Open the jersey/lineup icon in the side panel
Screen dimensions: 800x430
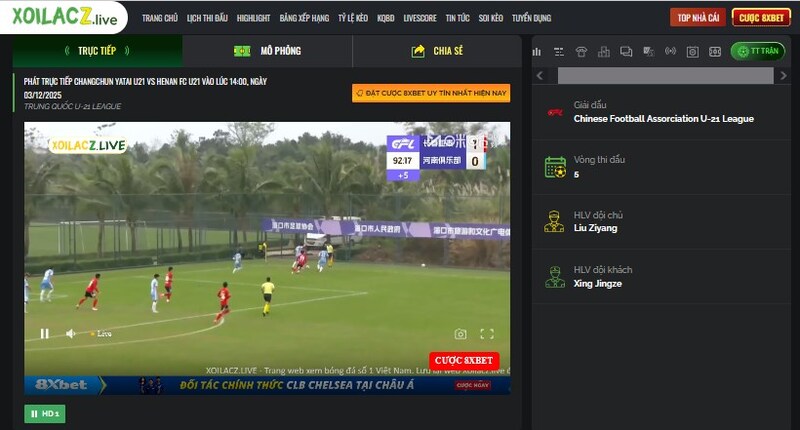point(581,52)
